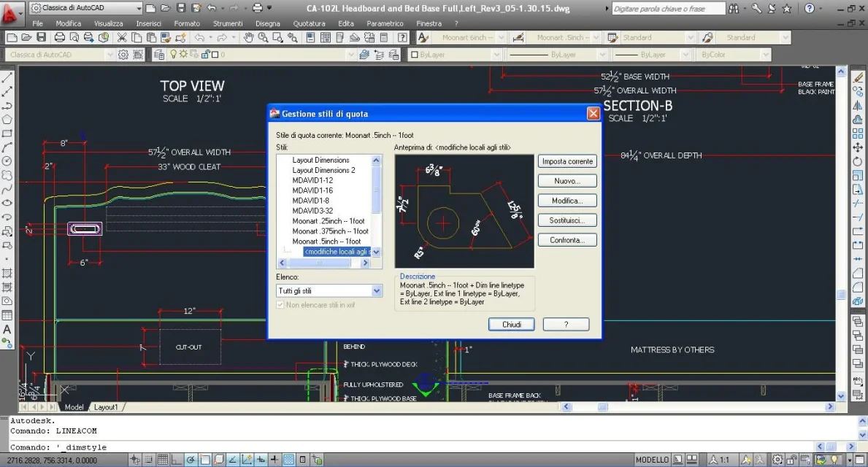Click the Help question mark toolbar icon
Screen dimensions: 868x467
click(402, 37)
